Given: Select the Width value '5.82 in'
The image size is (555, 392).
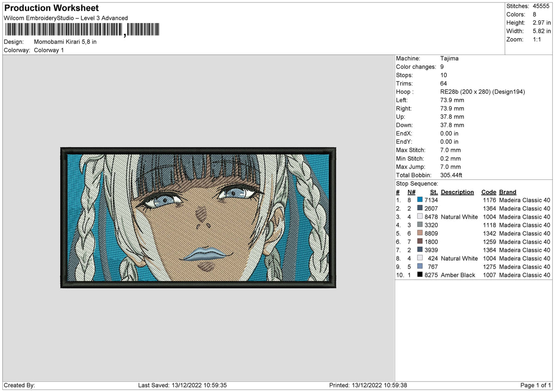Looking at the screenshot, I should click(x=542, y=31).
